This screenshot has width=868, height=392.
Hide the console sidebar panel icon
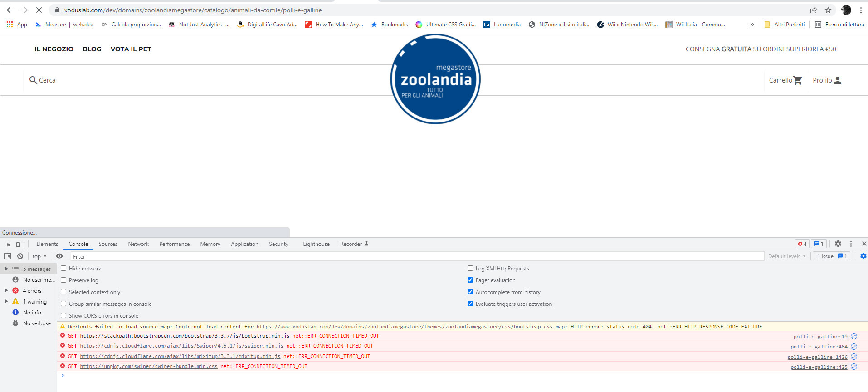pos(7,256)
